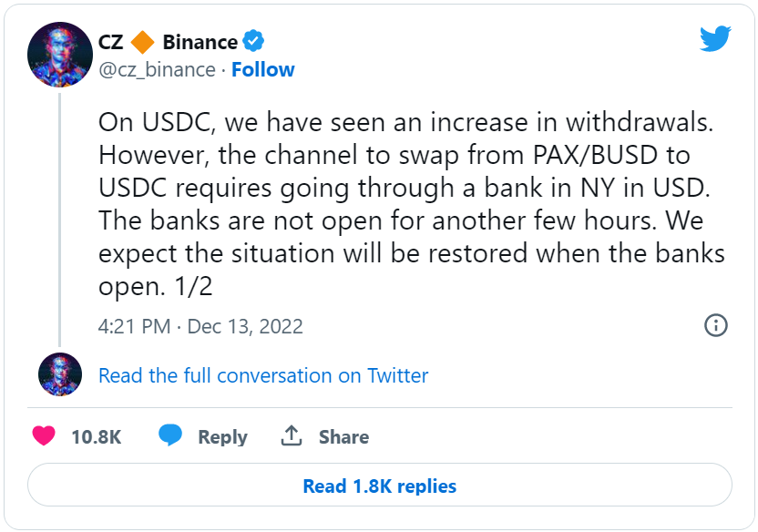Open the 4:21 PM Dec 13 timestamp
This screenshot has width=758, height=532.
[x=200, y=326]
